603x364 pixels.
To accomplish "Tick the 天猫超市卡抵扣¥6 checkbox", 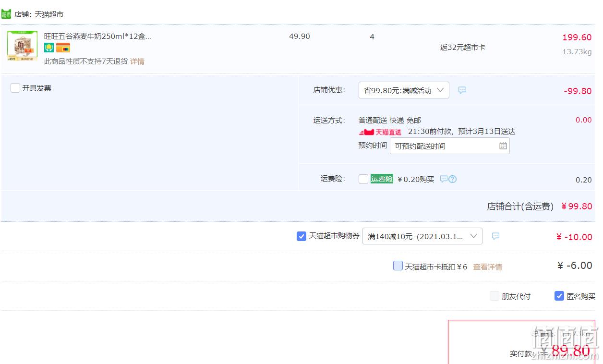I will point(398,266).
